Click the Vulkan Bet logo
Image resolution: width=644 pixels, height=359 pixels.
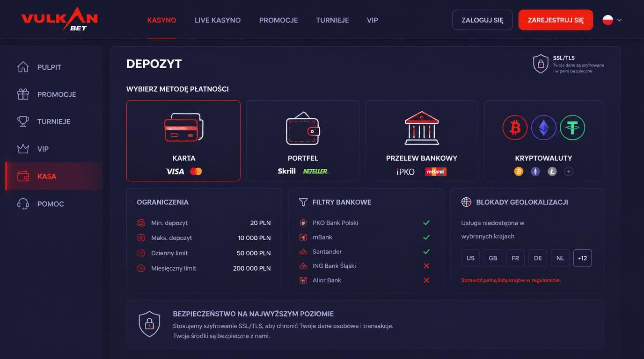(x=59, y=19)
